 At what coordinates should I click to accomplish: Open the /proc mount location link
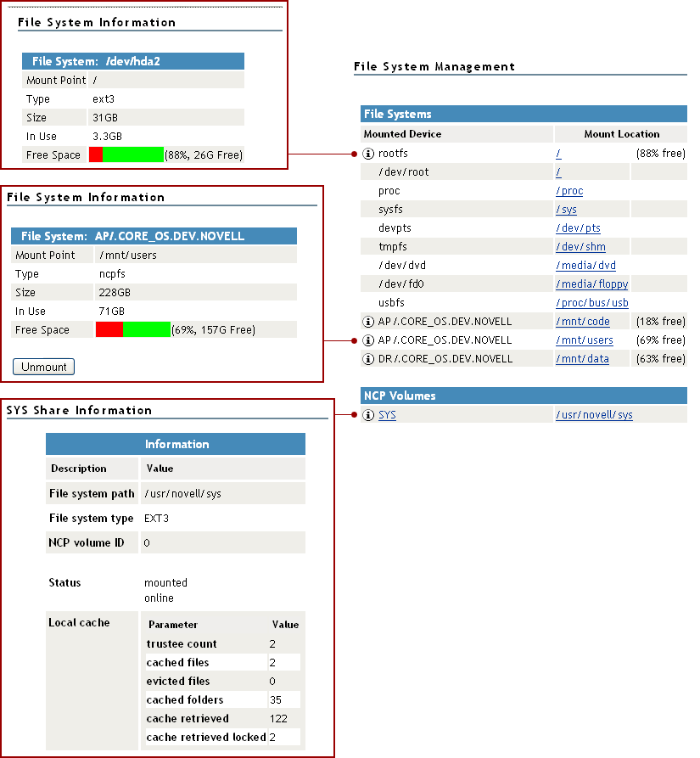point(569,191)
